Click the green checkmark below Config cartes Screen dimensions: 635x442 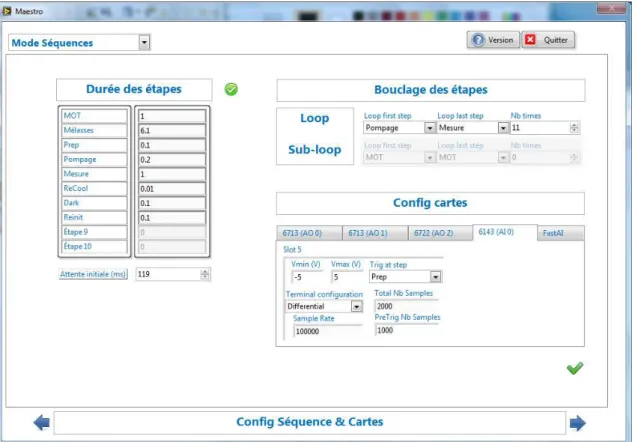(x=575, y=368)
